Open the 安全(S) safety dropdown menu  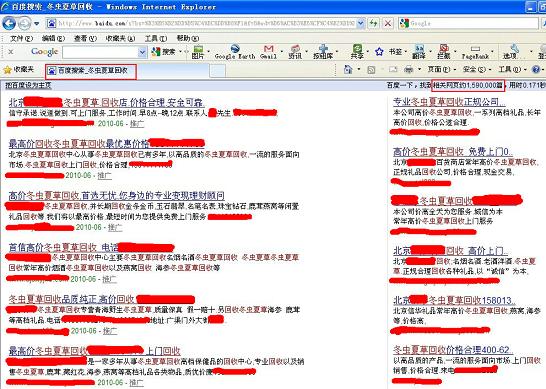[476, 69]
